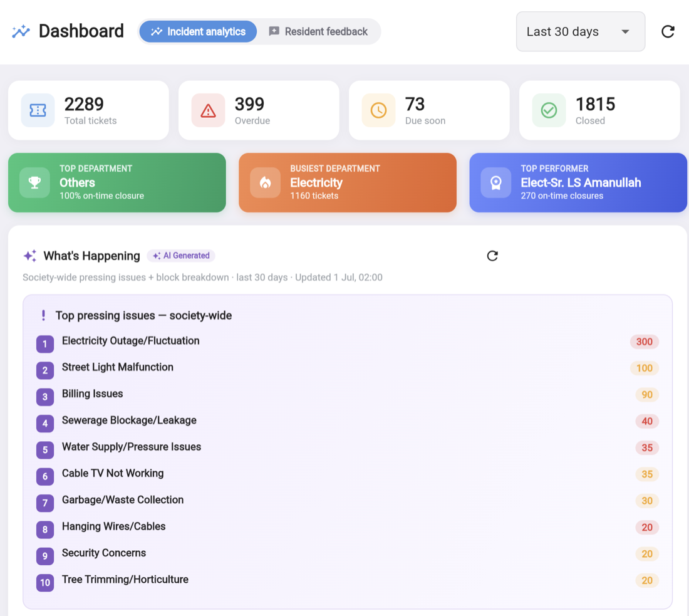Click rank badge 4 for Sewerage Blockage
Image resolution: width=689 pixels, height=616 pixels.
[x=45, y=424]
